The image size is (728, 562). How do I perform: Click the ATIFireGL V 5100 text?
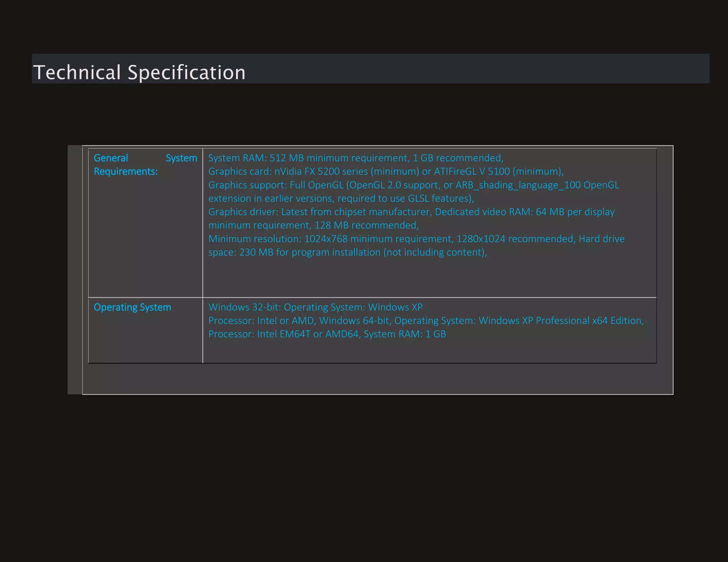pos(472,172)
